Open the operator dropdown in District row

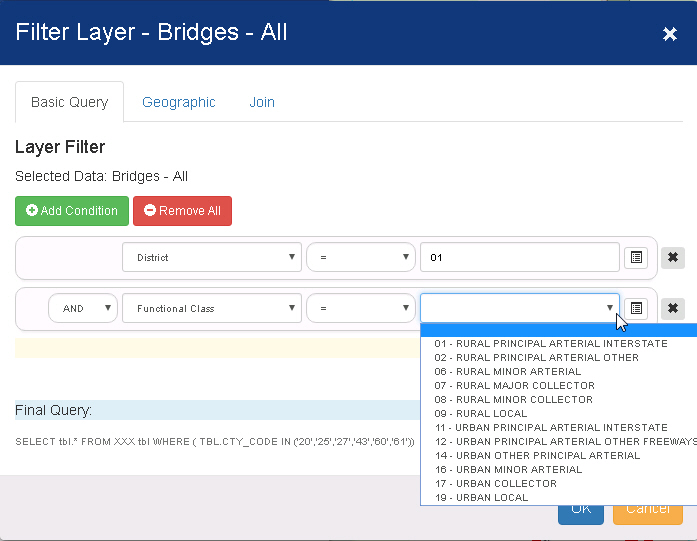[360, 258]
